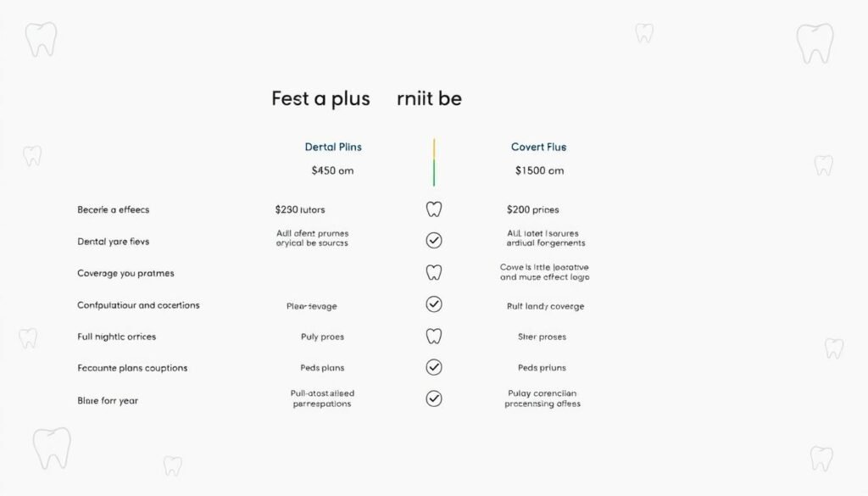Screen dimensions: 868x496
Task: Select the Covert Flus plan heading
Action: click(x=538, y=148)
